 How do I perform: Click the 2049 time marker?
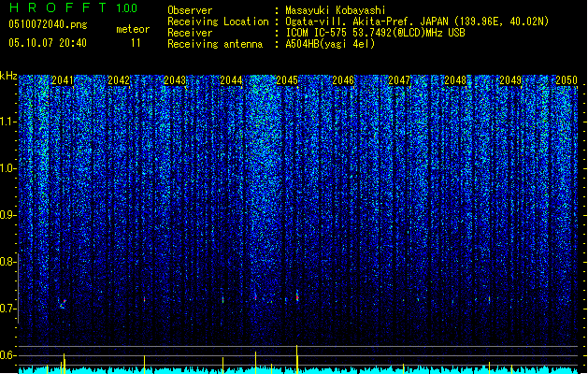[x=510, y=80]
